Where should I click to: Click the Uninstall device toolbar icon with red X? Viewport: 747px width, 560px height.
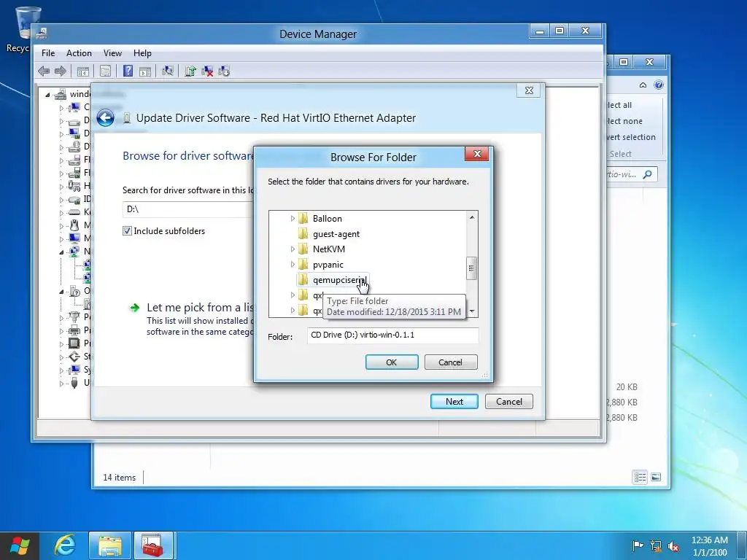pyautogui.click(x=207, y=71)
